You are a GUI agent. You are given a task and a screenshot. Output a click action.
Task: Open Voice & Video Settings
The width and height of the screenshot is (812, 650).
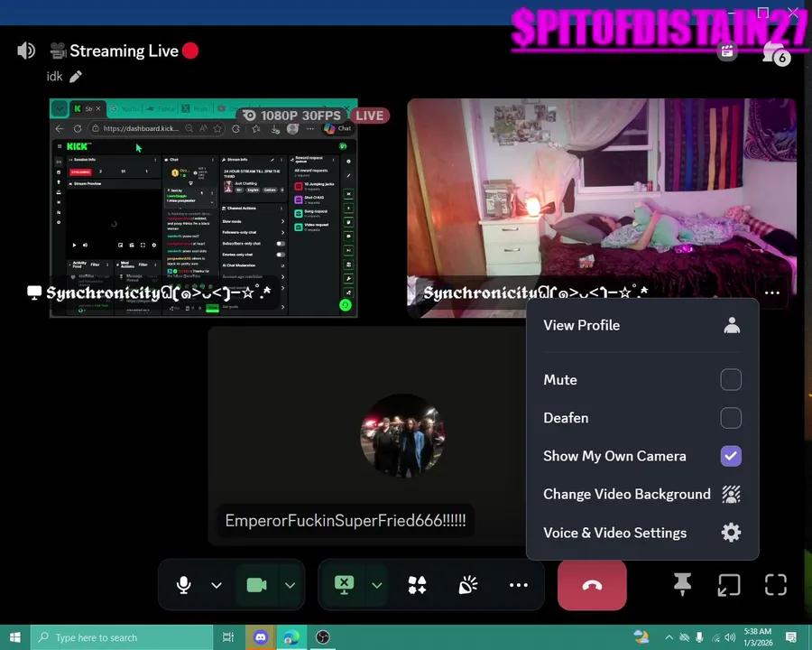641,533
